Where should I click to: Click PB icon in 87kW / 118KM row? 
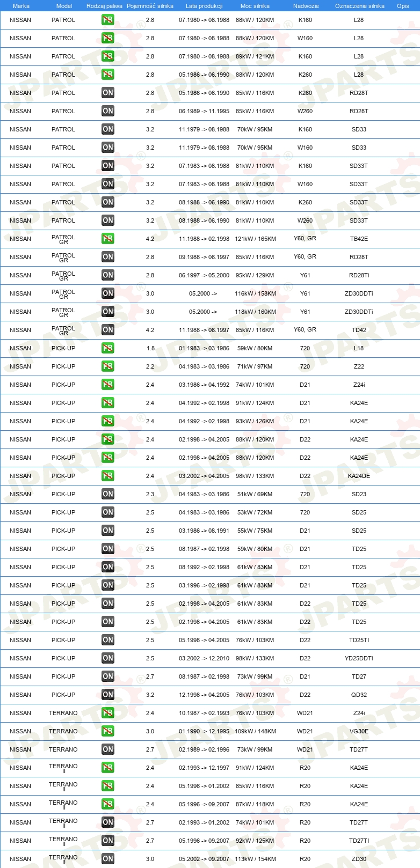pos(108,804)
